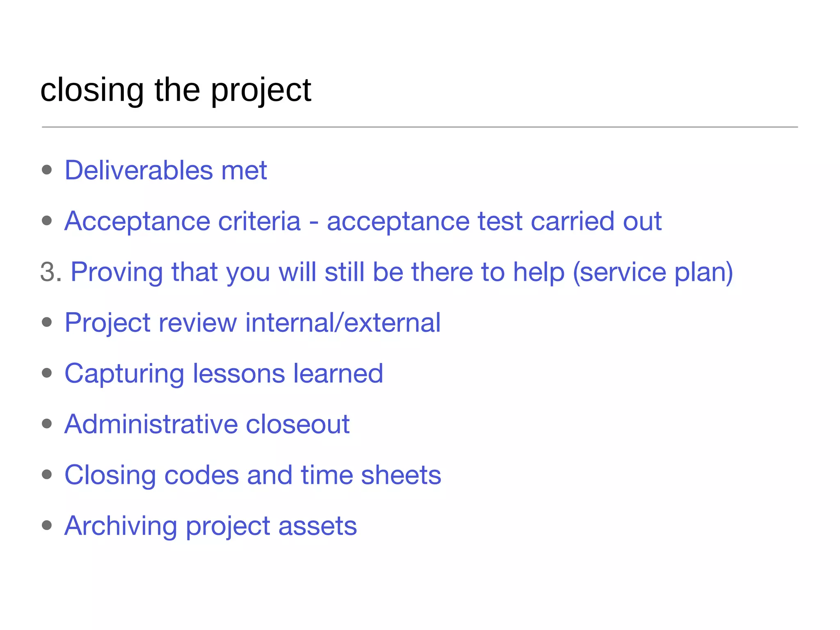The image size is (840, 630).
Task: Click the 'Administrative closeout' text
Action: tap(207, 424)
